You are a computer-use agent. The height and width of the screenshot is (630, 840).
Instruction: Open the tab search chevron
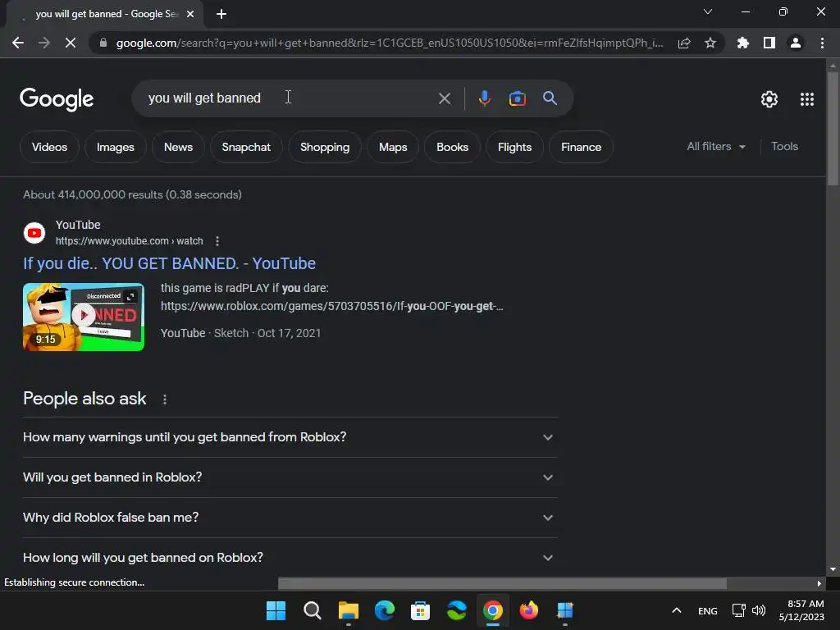[708, 11]
